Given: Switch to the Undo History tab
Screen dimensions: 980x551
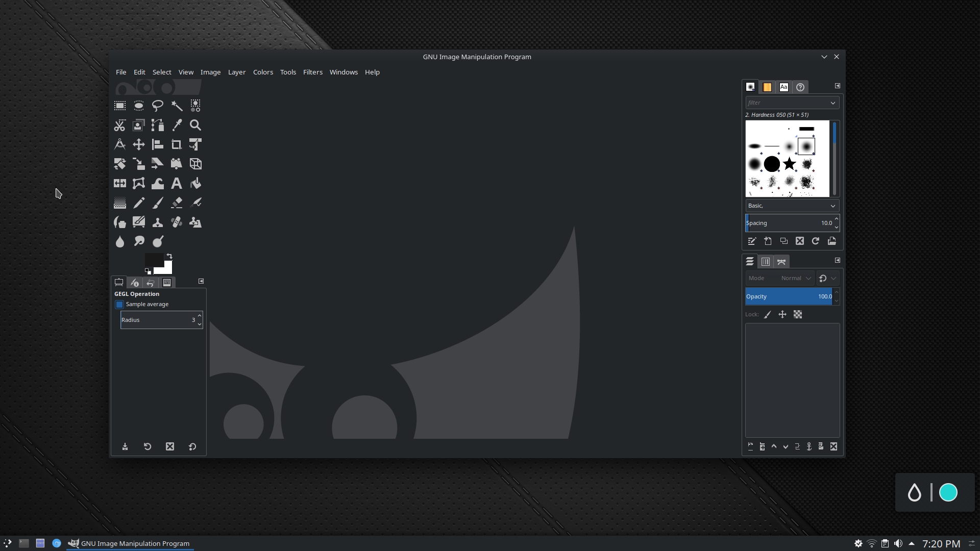Looking at the screenshot, I should 151,283.
